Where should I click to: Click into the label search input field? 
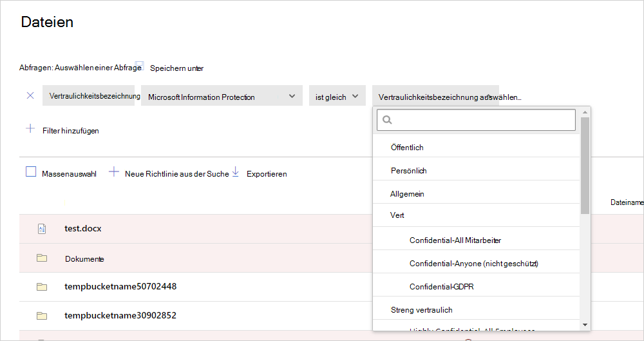click(476, 120)
